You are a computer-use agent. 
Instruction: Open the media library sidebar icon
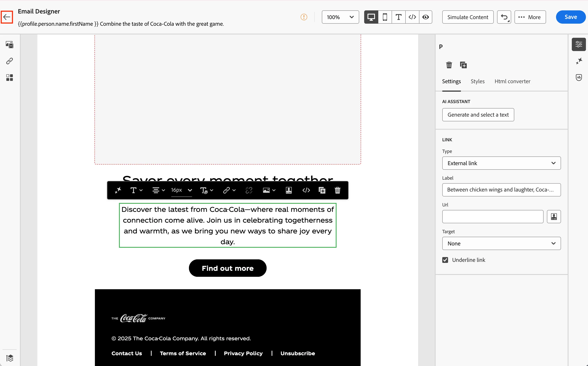9,44
